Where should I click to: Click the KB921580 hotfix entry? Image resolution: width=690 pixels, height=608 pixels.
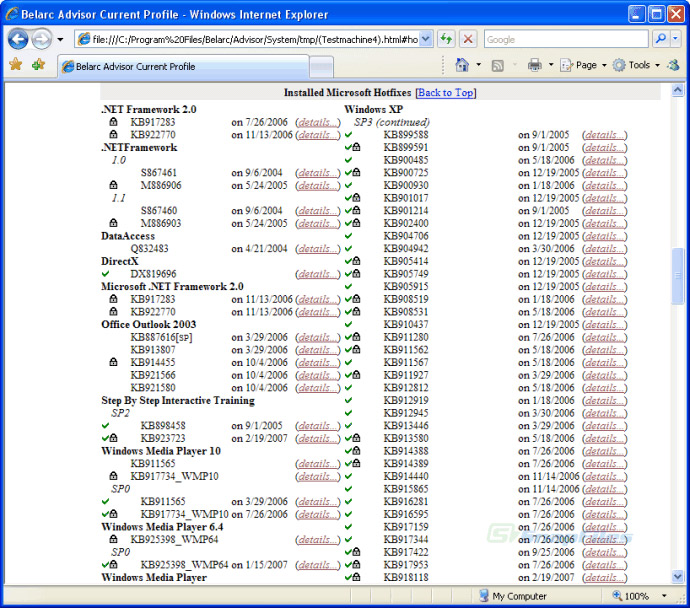153,388
